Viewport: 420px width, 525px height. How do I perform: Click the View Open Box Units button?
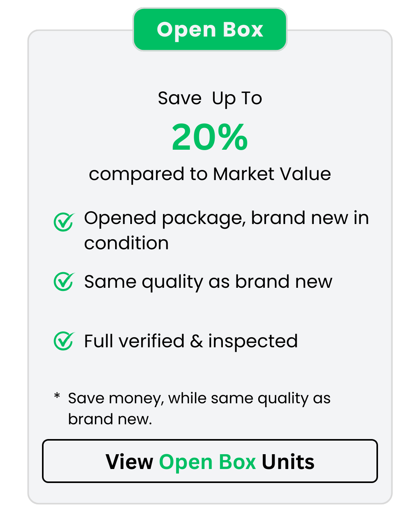click(210, 462)
